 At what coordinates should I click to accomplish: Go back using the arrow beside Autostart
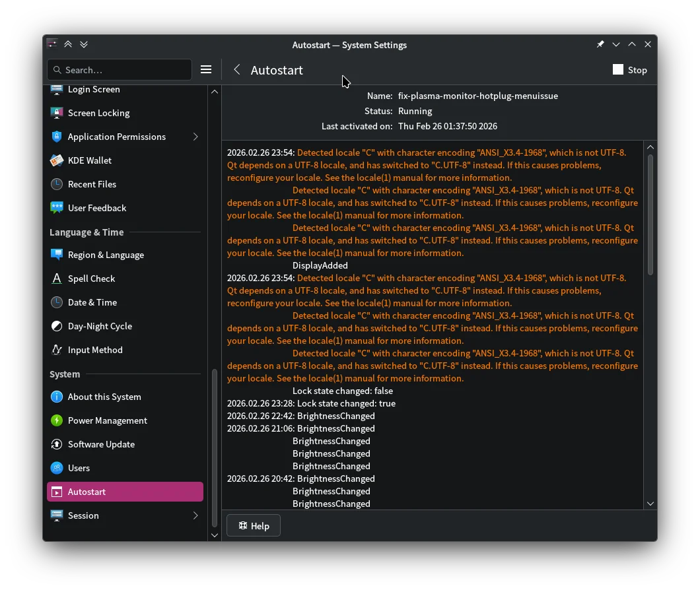pyautogui.click(x=237, y=70)
